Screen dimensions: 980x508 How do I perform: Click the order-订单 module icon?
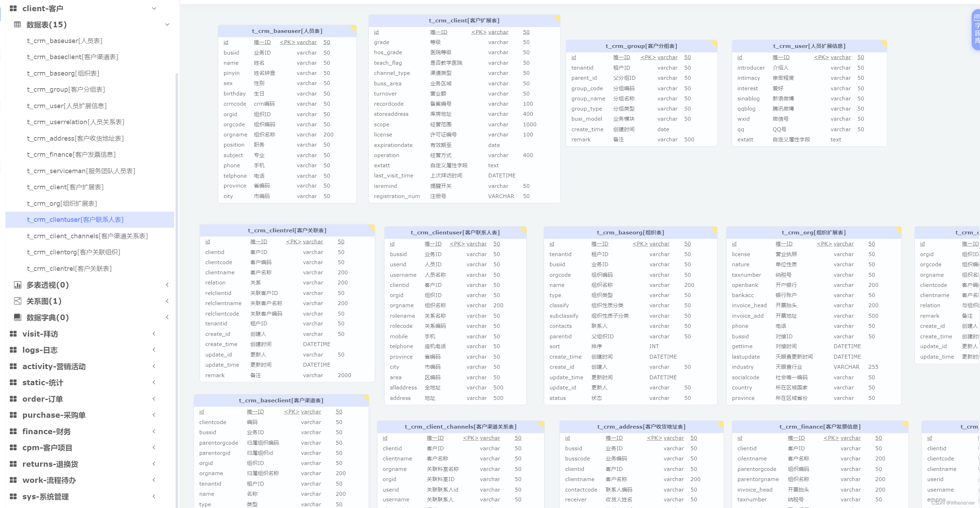point(13,399)
